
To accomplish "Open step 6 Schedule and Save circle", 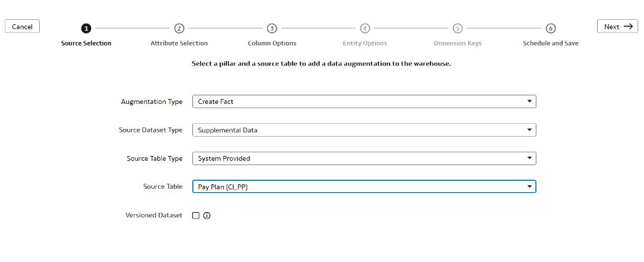I will coord(551,28).
